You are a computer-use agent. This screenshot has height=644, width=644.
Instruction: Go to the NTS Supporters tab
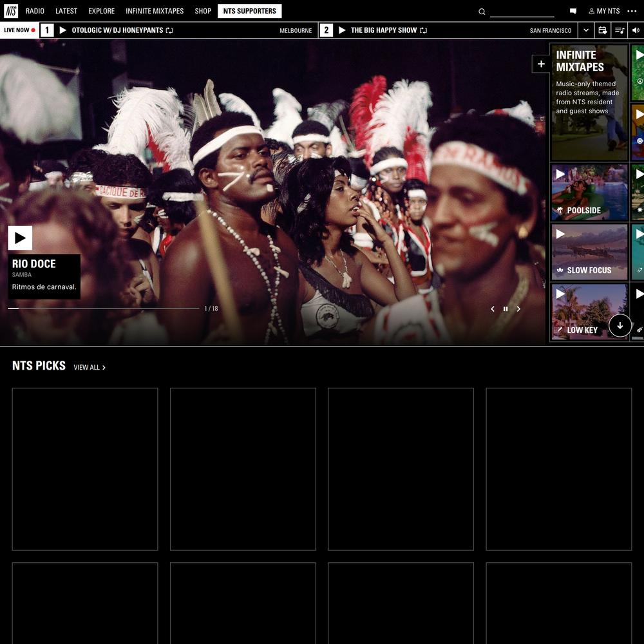pos(249,11)
